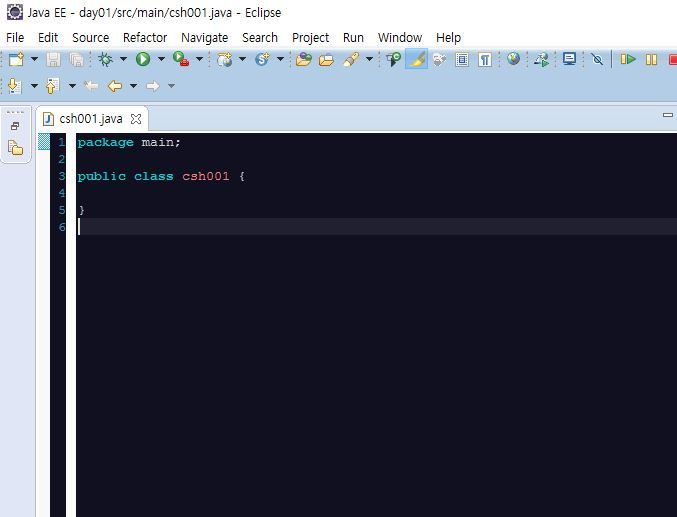
Task: Close the csh001.java tab
Action: point(136,119)
